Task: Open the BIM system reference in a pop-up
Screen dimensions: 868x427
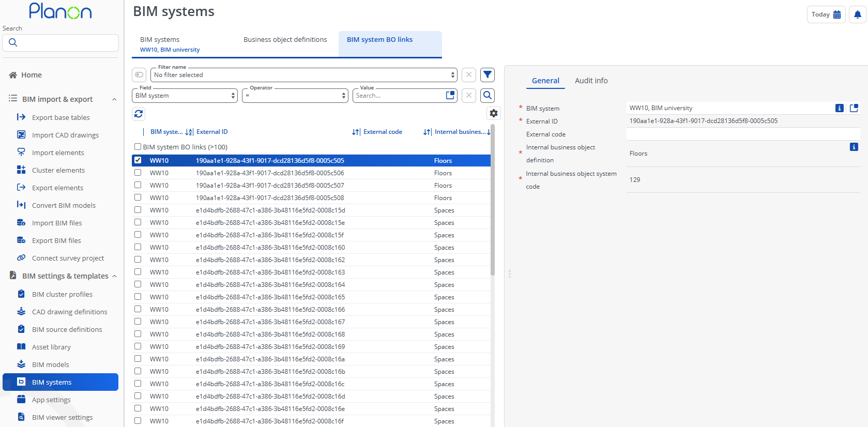Action: coord(854,108)
